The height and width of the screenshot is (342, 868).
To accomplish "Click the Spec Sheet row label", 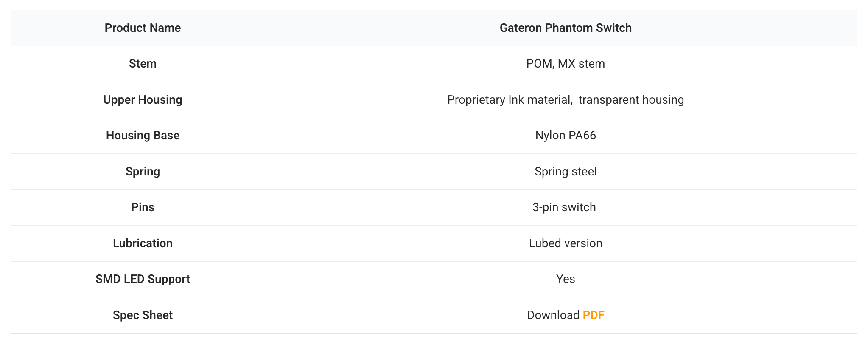I will point(143,315).
